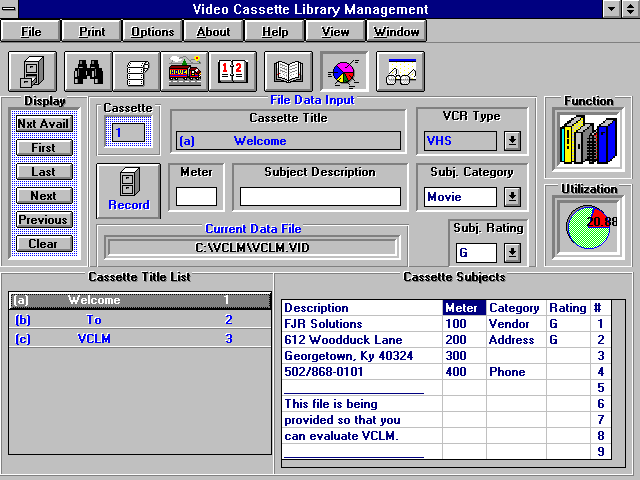Click the numbered 1-2 book icon
640x480 pixels.
click(233, 71)
